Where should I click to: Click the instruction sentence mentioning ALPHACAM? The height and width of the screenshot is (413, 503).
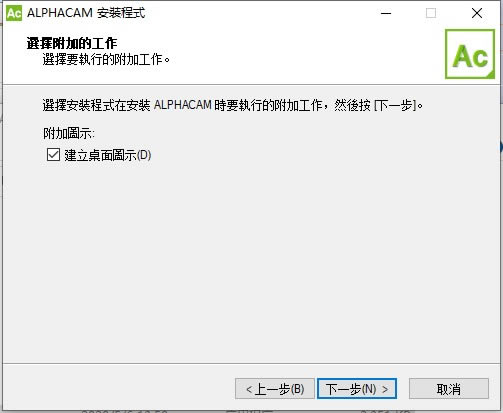tap(233, 106)
